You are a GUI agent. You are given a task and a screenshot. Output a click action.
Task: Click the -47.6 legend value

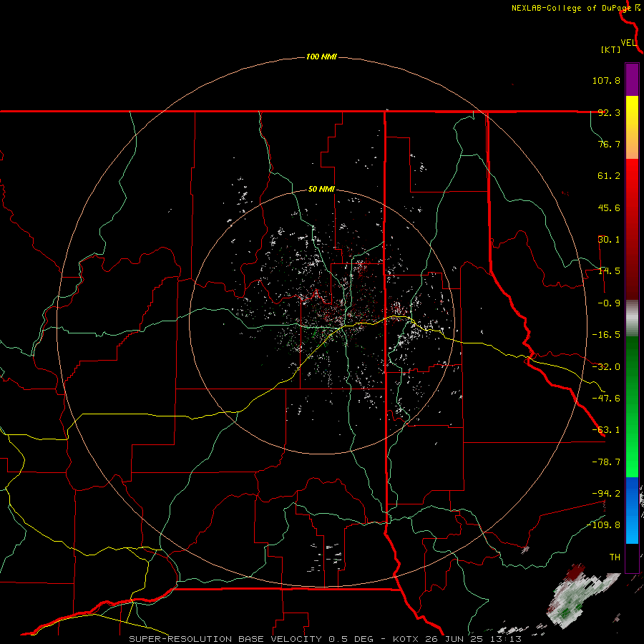coord(606,399)
